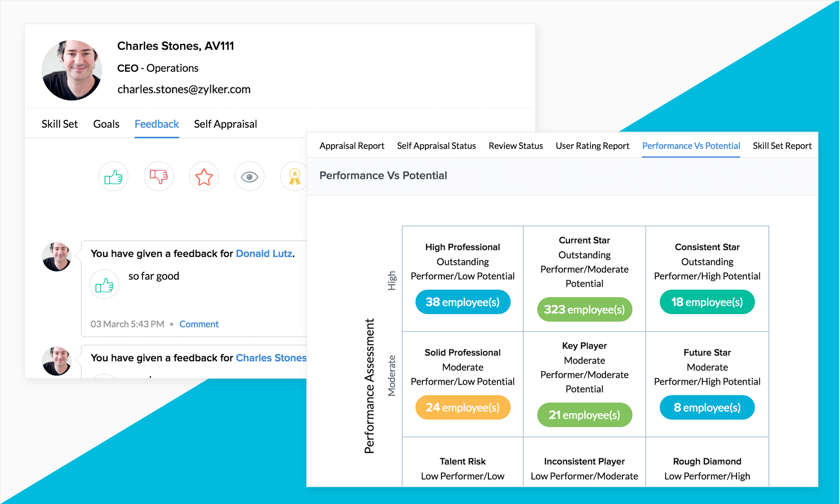
Task: Click the avatar next to Donald Lutz feedback entry
Action: [x=56, y=256]
